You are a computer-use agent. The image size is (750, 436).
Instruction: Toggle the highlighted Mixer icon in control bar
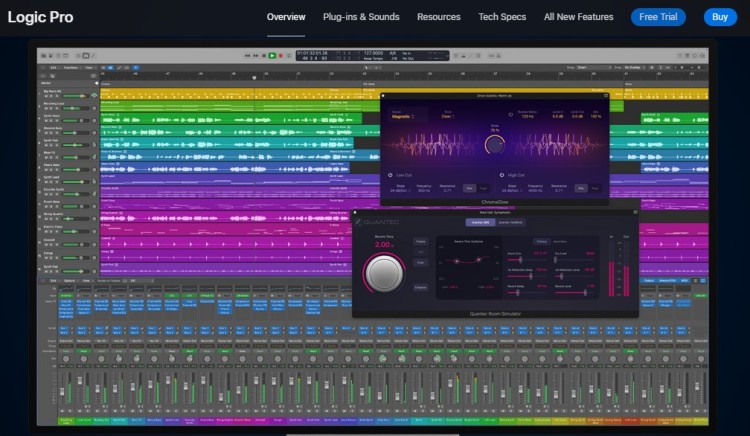click(86, 56)
